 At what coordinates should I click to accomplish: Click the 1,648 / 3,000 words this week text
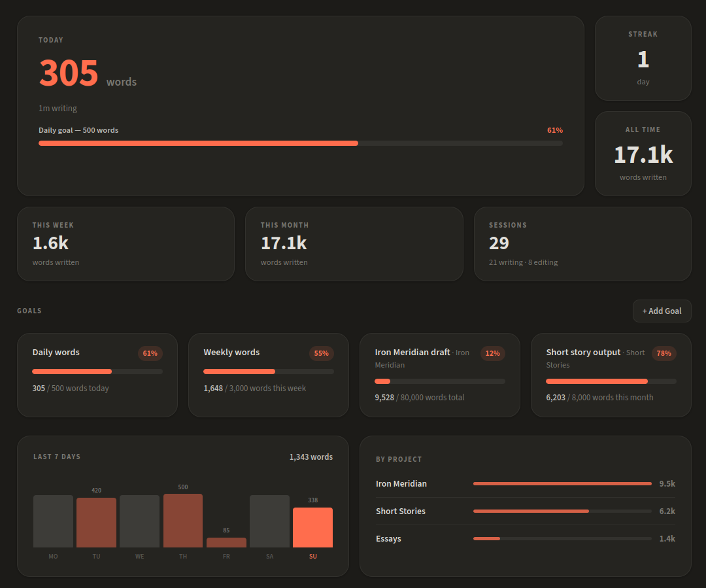coord(255,389)
